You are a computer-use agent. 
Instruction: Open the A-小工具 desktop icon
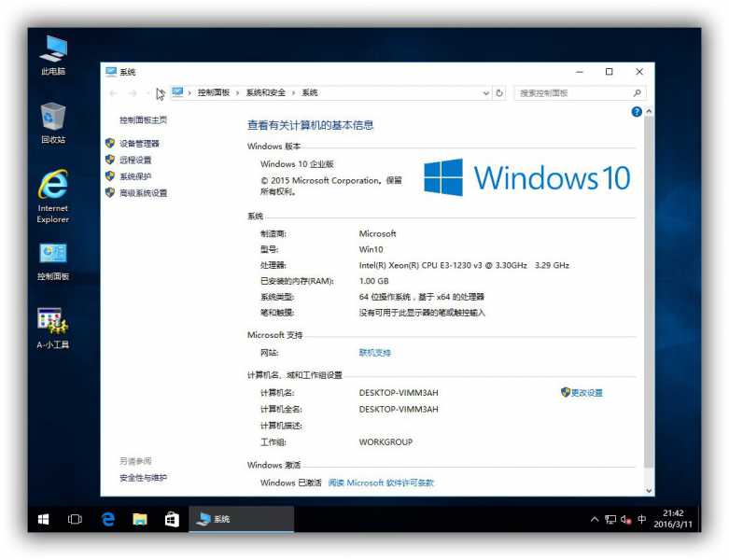(53, 329)
